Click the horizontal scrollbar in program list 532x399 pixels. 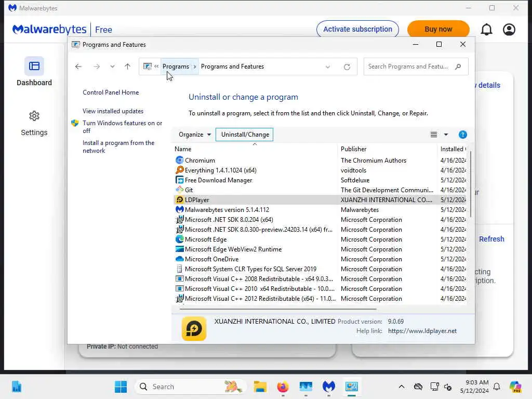click(x=277, y=309)
